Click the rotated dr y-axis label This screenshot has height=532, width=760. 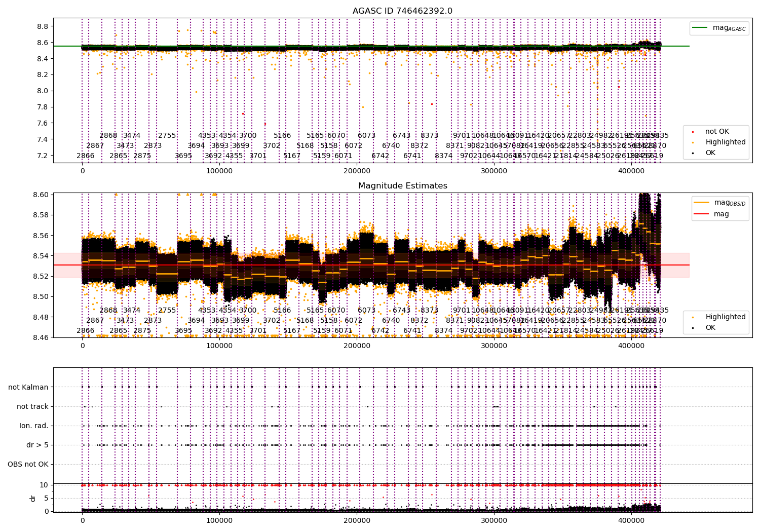point(33,498)
